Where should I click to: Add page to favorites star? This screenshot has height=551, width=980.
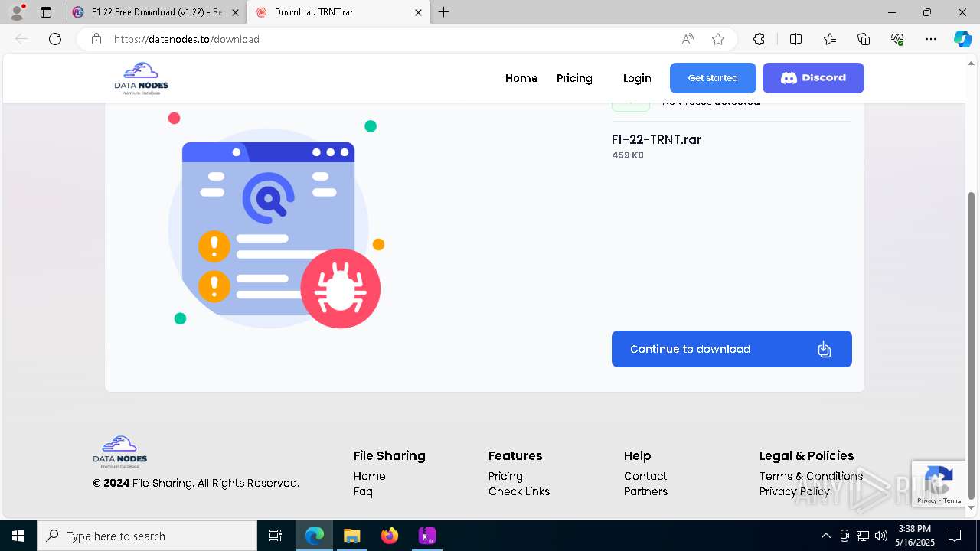click(x=718, y=39)
